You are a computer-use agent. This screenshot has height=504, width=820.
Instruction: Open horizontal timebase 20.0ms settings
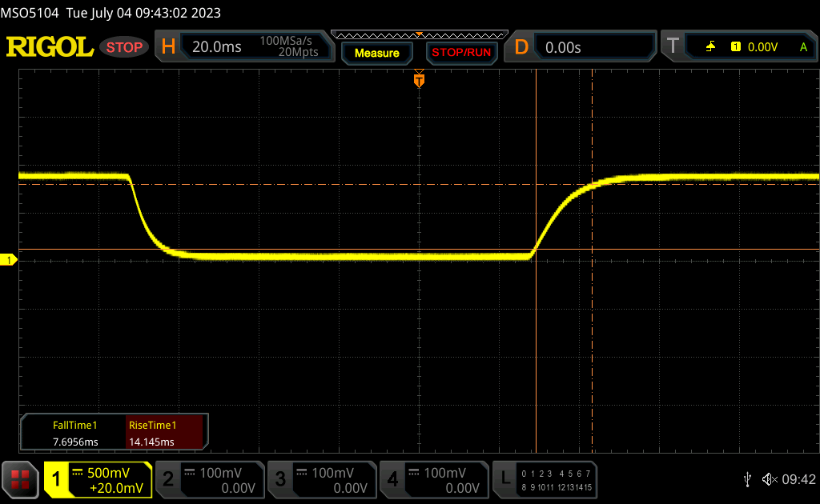coord(242,47)
